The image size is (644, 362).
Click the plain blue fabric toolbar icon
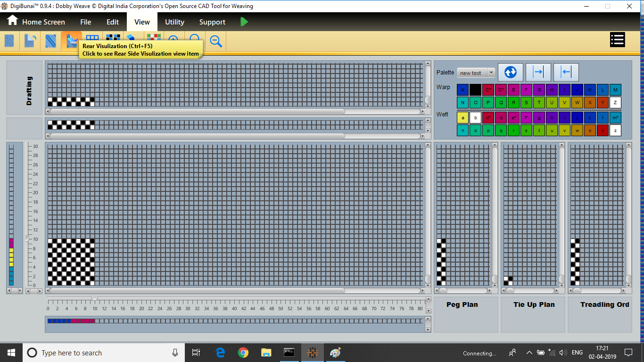click(9, 41)
